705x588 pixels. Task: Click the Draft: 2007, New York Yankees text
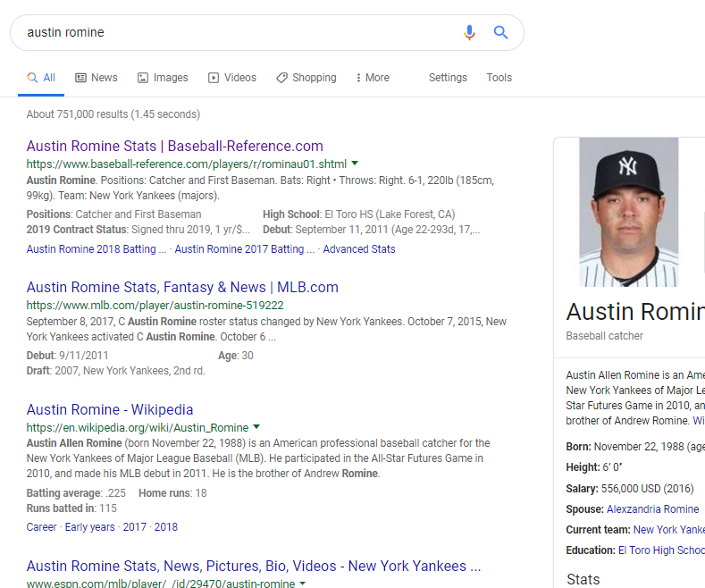(116, 371)
